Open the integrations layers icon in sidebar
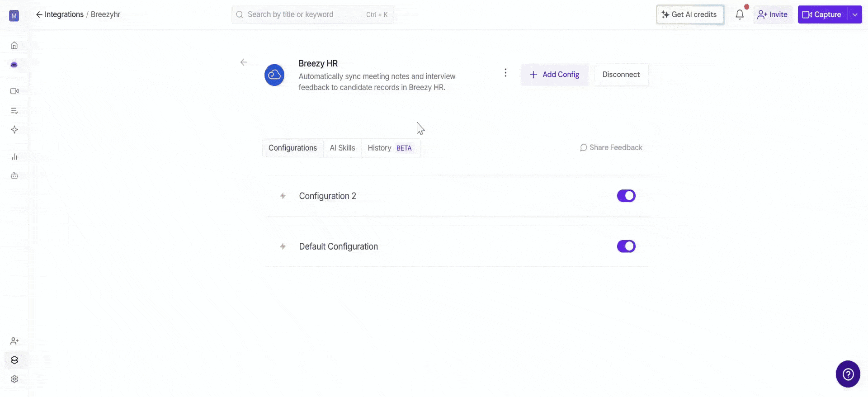The height and width of the screenshot is (397, 868). [14, 360]
